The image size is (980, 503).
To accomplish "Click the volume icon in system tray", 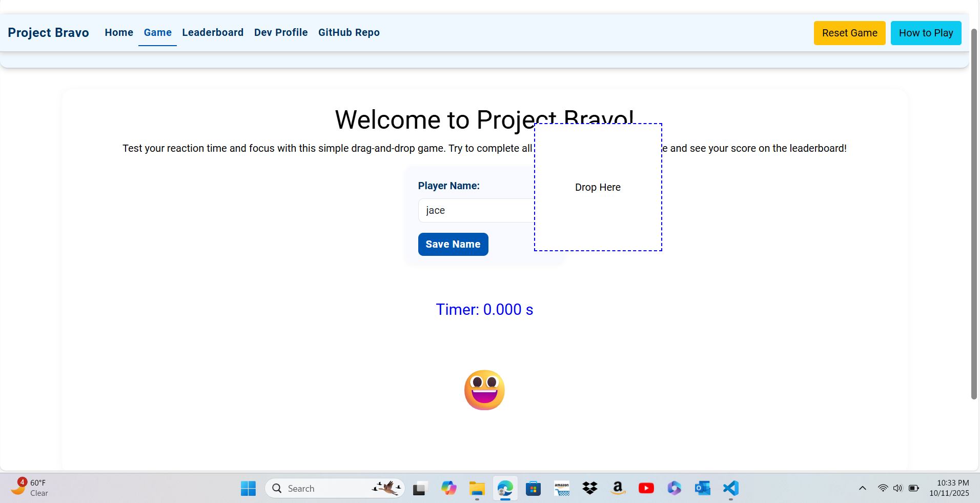I will point(897,488).
